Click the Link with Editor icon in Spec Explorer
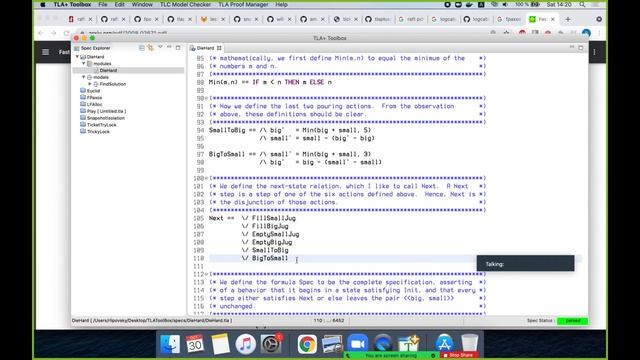This screenshot has height=360, width=640. [x=151, y=48]
